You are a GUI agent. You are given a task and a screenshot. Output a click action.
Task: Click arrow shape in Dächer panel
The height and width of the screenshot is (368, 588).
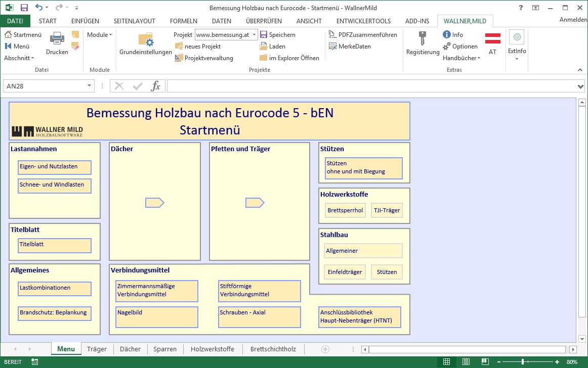(x=154, y=203)
